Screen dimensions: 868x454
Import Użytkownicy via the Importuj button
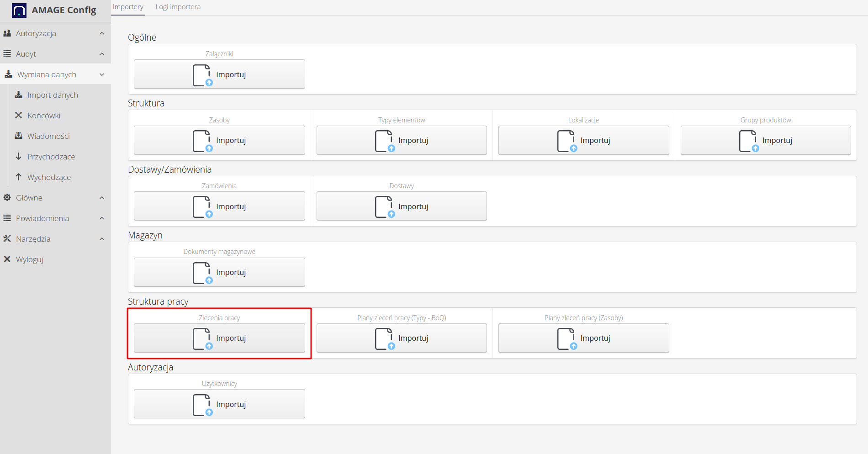[x=219, y=404]
